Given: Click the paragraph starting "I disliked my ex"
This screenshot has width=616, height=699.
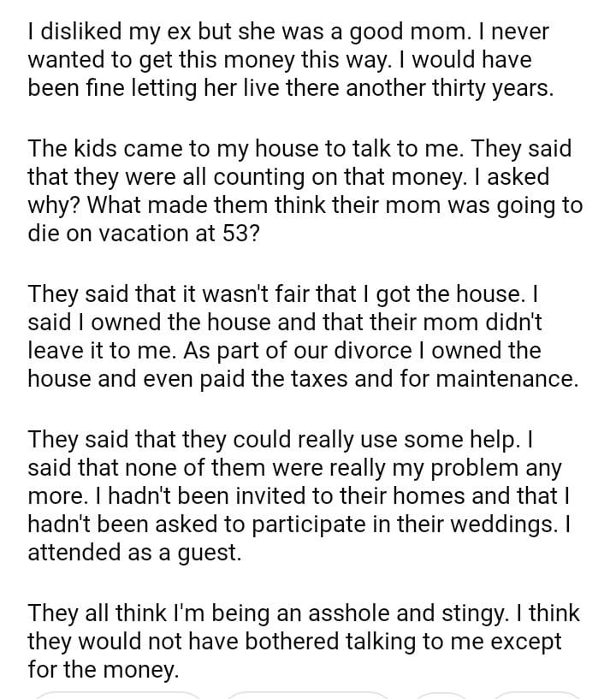Looking at the screenshot, I should [291, 61].
